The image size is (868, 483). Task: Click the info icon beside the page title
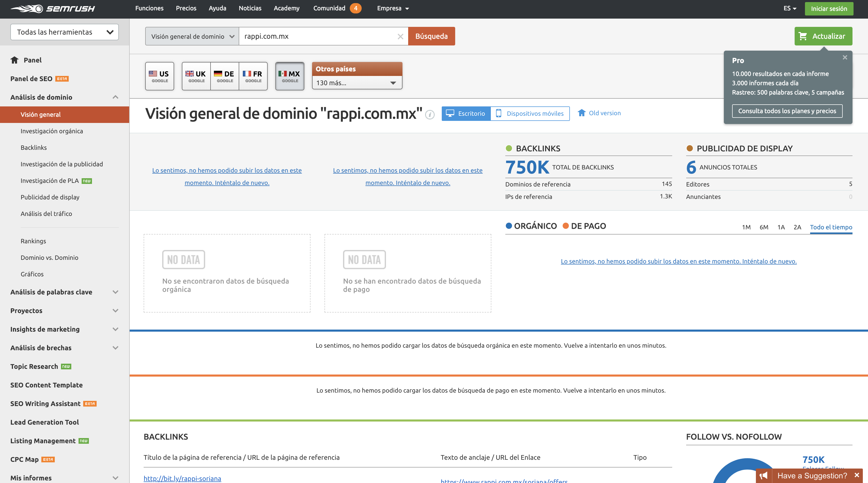pyautogui.click(x=430, y=115)
